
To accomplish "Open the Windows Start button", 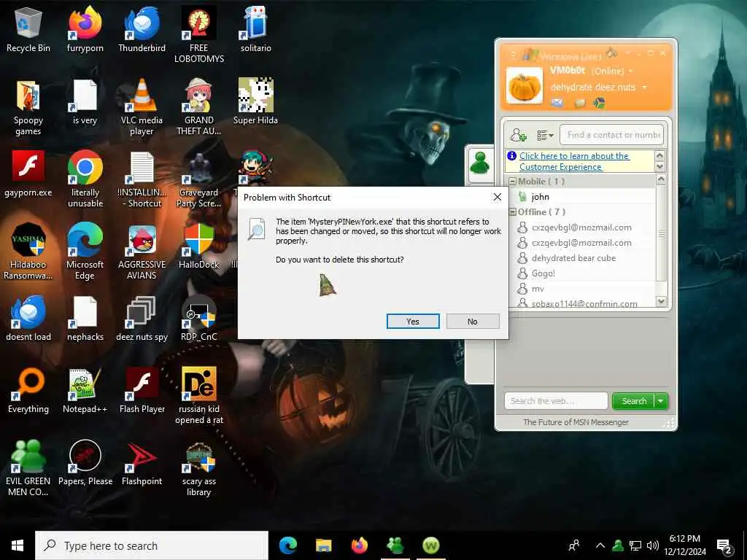I will tap(18, 545).
